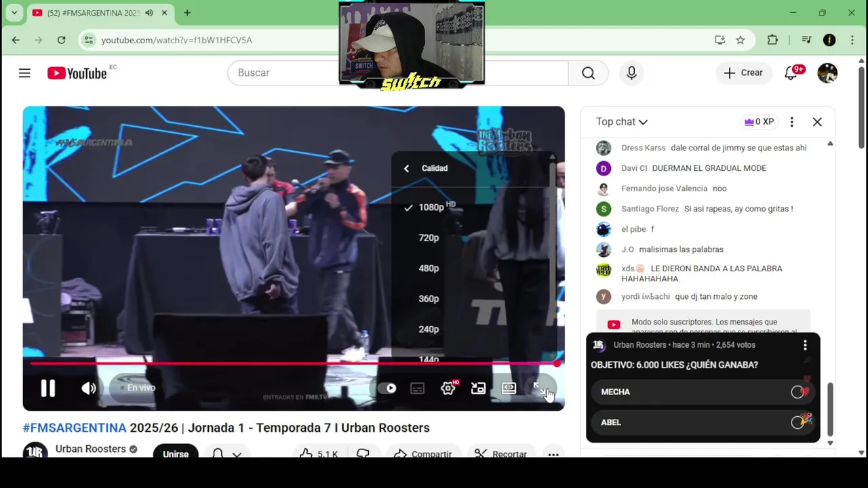868x488 pixels.
Task: Open the notifications bell
Action: tap(791, 73)
